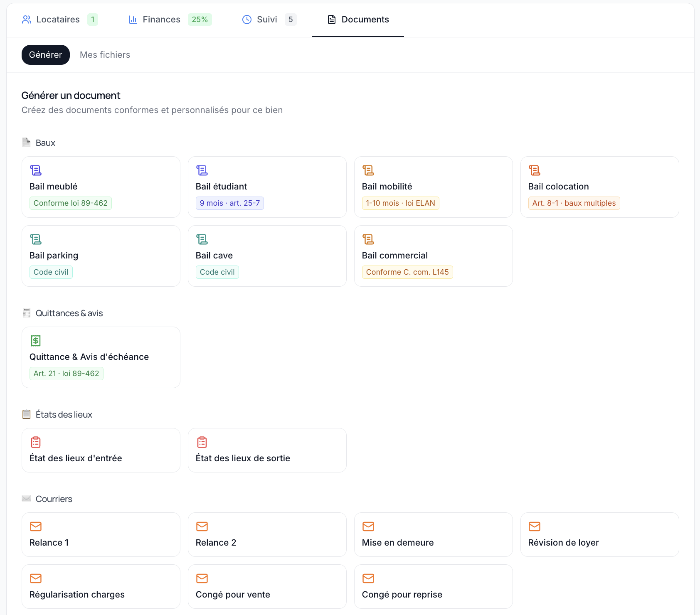
Task: Click the Conforme loi 89-462 badge
Action: tap(71, 203)
